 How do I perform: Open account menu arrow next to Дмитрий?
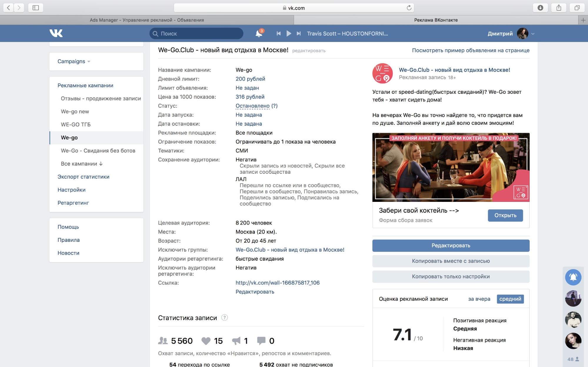(x=533, y=34)
